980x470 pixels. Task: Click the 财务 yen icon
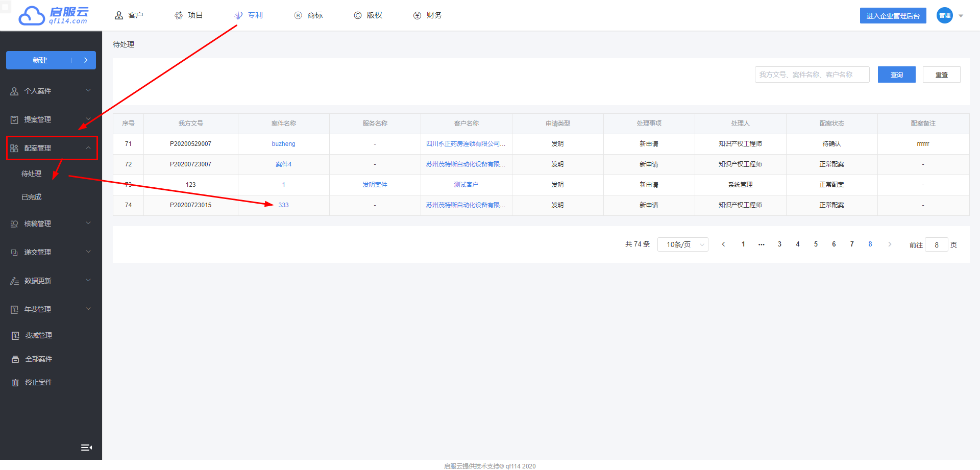click(x=417, y=15)
